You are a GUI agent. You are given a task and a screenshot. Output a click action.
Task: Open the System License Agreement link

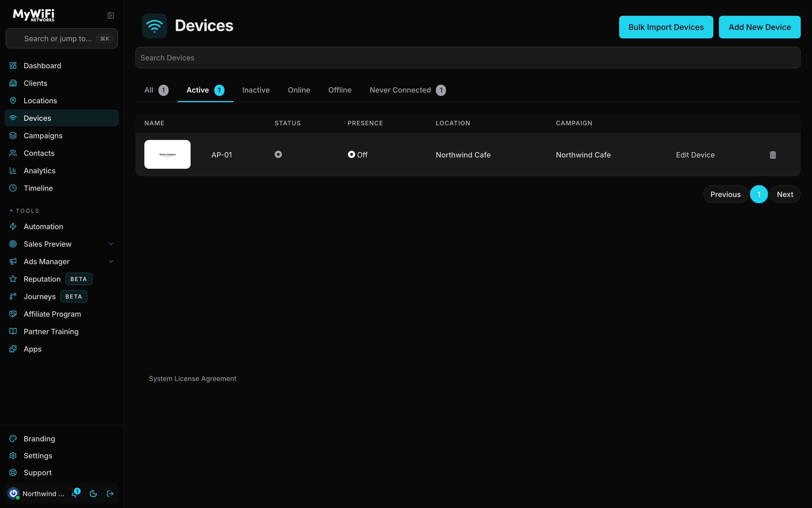tap(193, 379)
